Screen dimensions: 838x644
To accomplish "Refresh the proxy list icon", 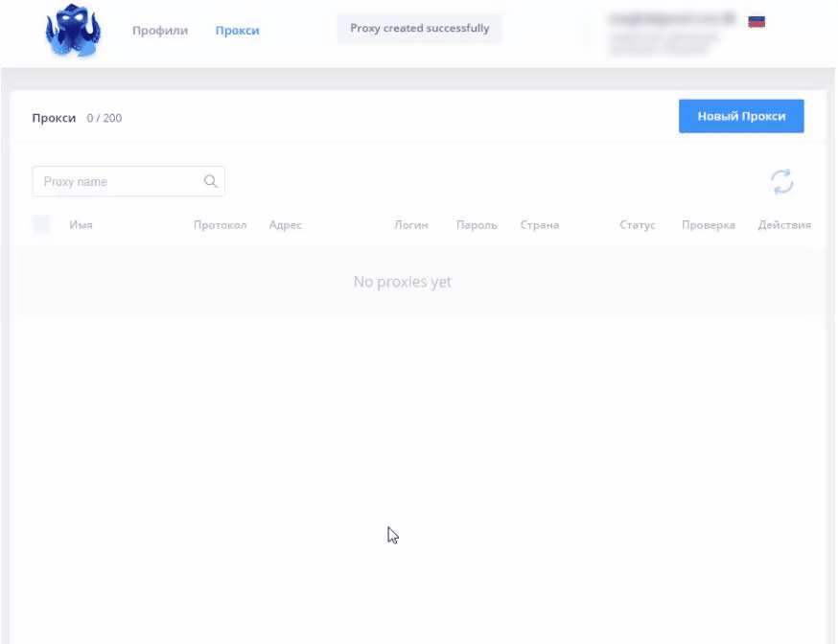I will 781,182.
